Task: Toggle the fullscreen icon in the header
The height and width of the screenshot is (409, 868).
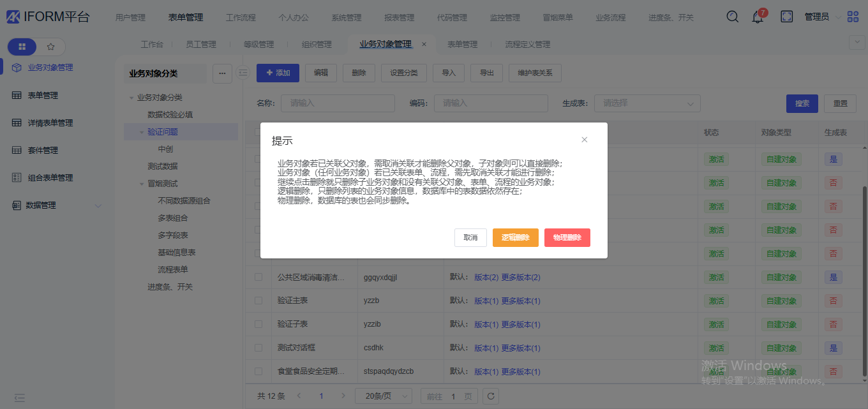Action: coord(787,17)
